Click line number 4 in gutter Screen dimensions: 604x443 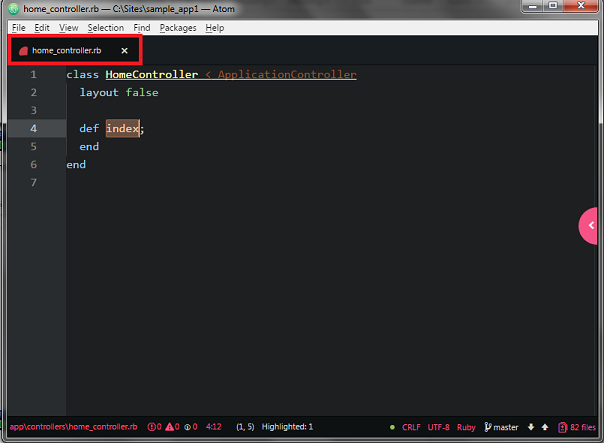tap(34, 128)
